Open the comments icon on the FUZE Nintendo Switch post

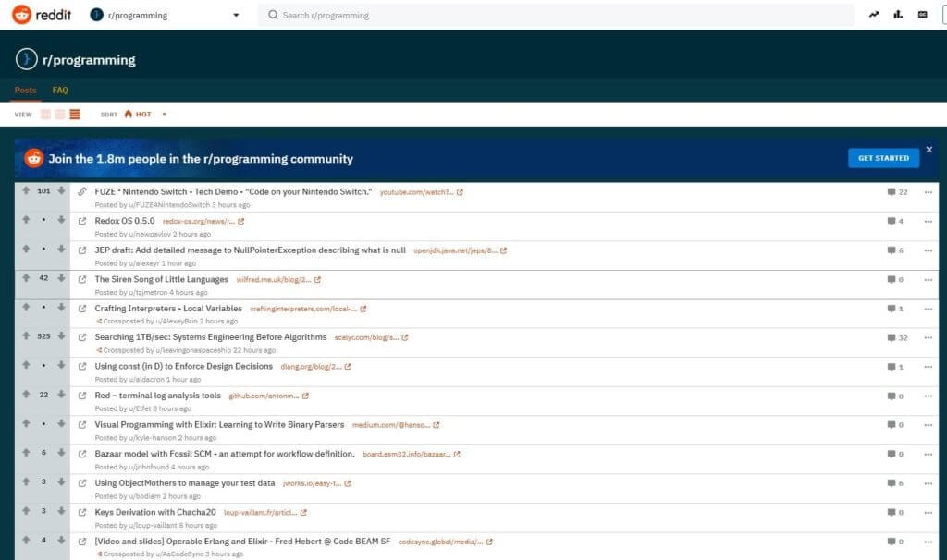889,192
